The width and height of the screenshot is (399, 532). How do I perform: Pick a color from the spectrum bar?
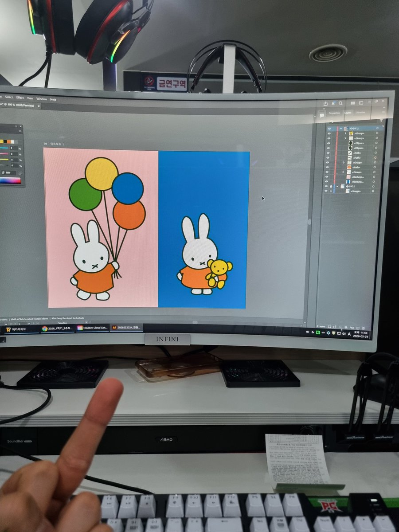pyautogui.click(x=10, y=180)
